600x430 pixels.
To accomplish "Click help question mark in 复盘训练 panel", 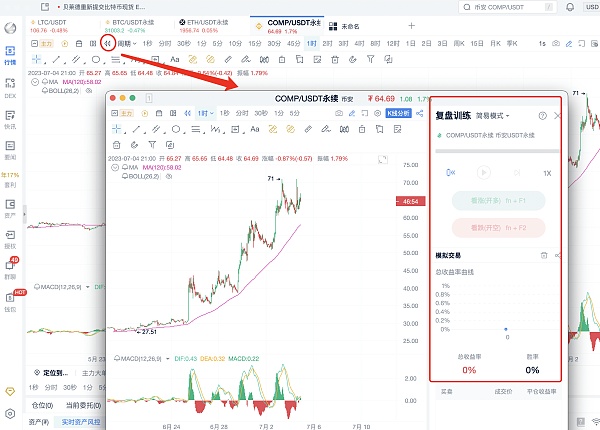I will 543,116.
